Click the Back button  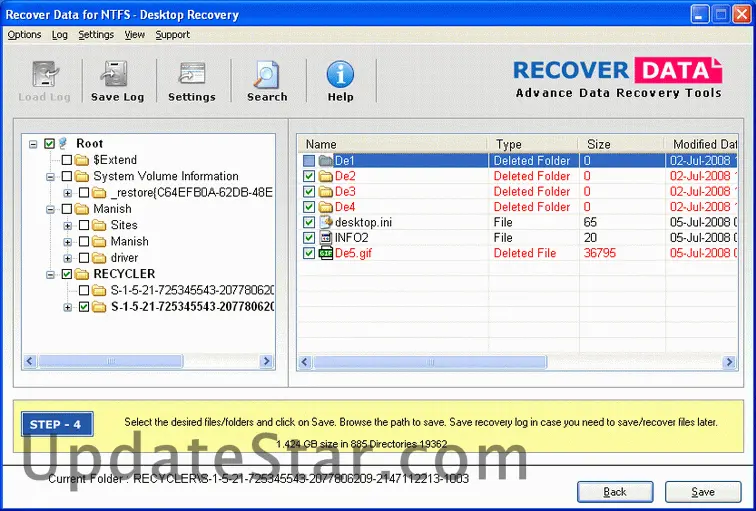pyautogui.click(x=615, y=492)
